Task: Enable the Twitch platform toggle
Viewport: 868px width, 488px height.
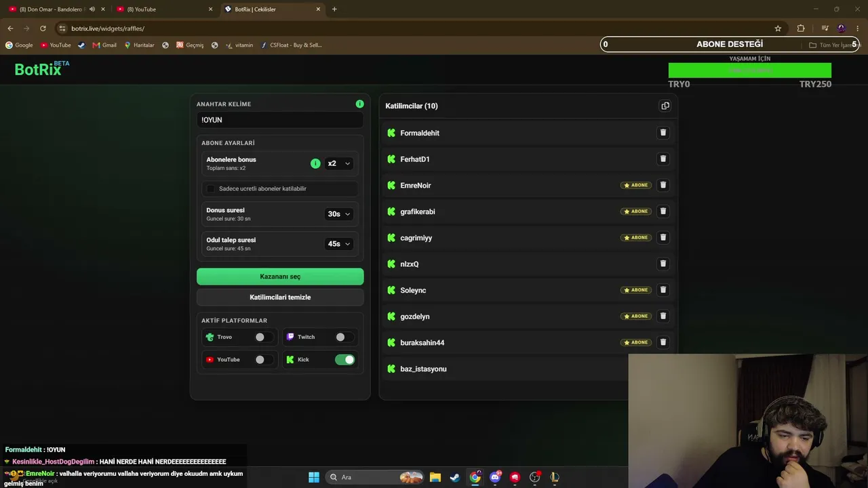Action: [344, 337]
